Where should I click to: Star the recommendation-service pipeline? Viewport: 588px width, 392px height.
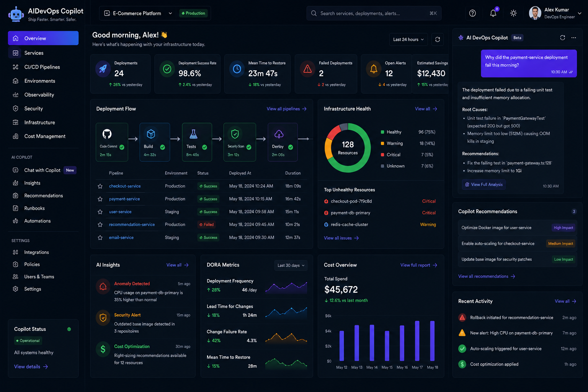pos(100,225)
